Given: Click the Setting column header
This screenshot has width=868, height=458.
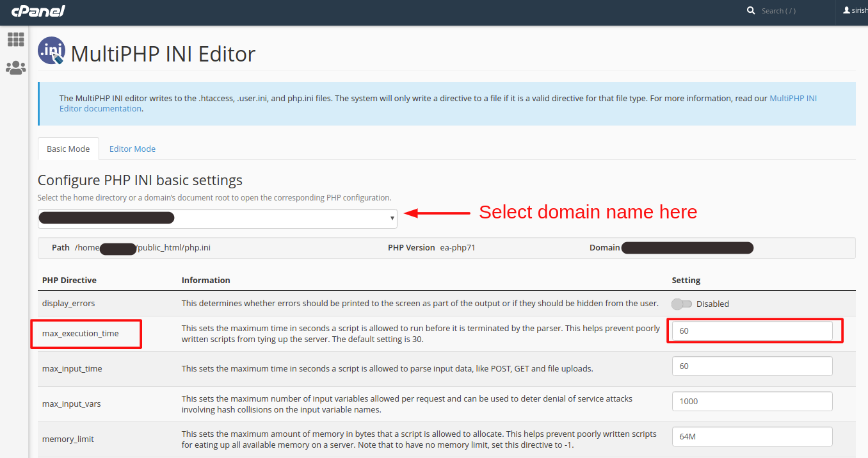Looking at the screenshot, I should click(x=686, y=281).
